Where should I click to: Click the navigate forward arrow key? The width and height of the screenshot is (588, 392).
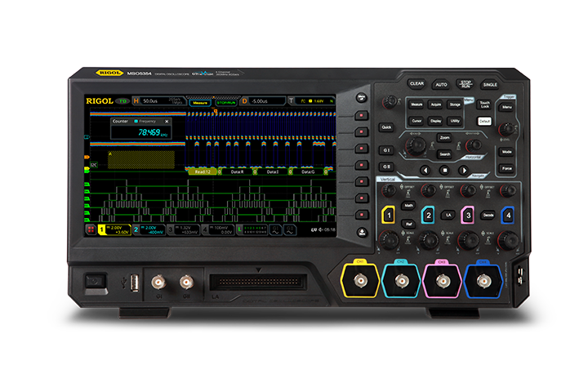click(464, 170)
